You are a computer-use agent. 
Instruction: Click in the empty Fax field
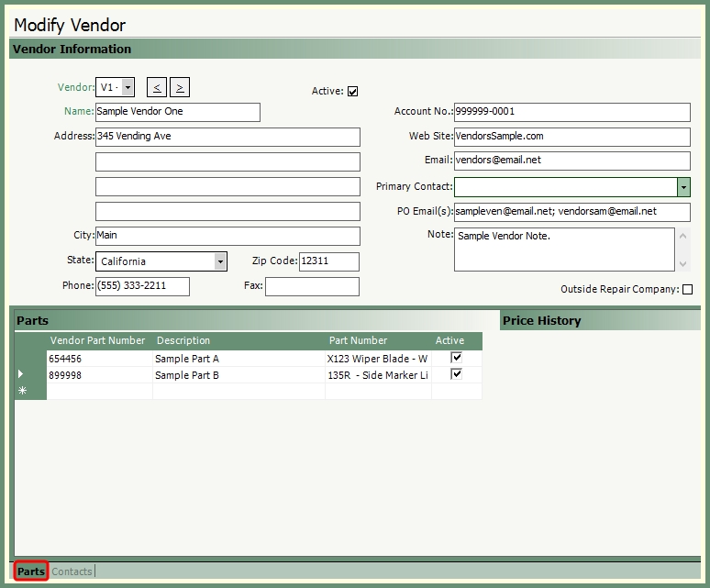click(x=312, y=286)
